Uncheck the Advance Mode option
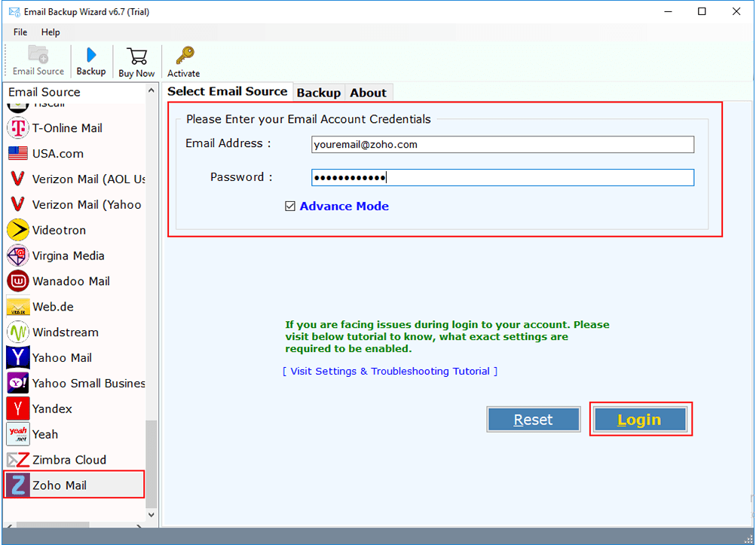This screenshot has height=545, width=756. [x=290, y=205]
